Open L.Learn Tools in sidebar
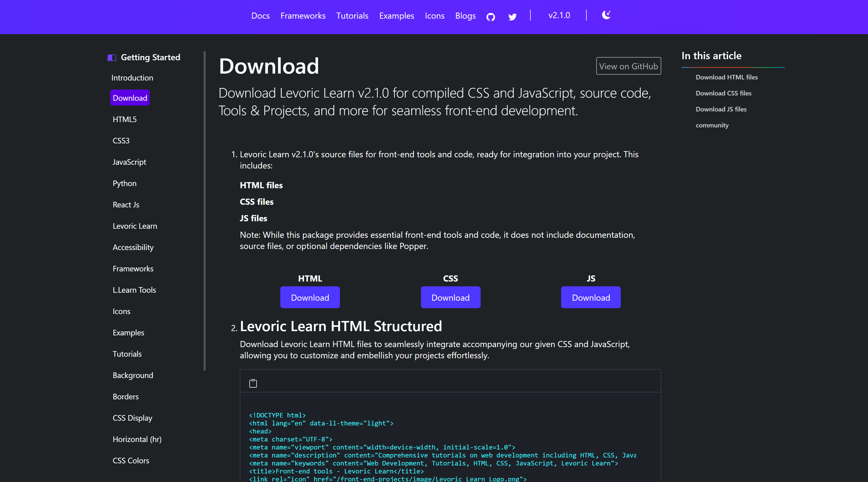 [x=135, y=290]
